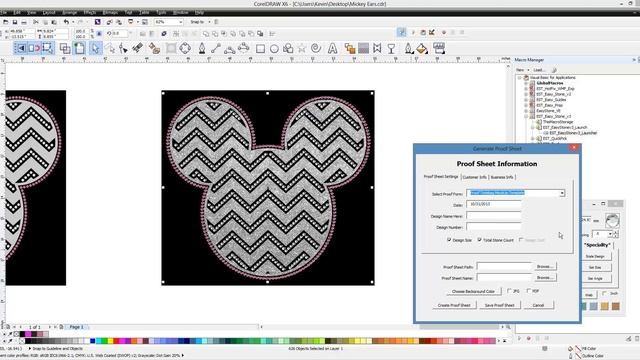This screenshot has width=640, height=360.
Task: Click the interactive tool grid icon
Action: pos(439,49)
